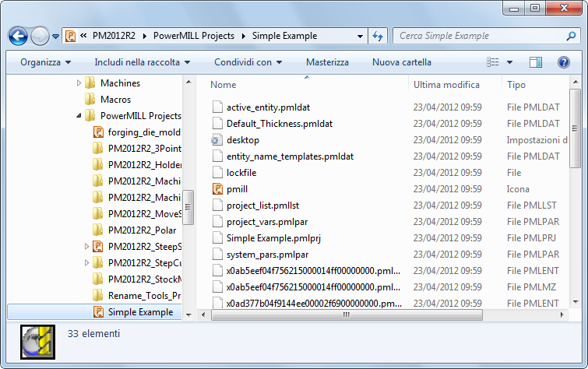588x369 pixels.
Task: Click the forging_die_mold PowerMILL project icon
Action: pyautogui.click(x=98, y=132)
